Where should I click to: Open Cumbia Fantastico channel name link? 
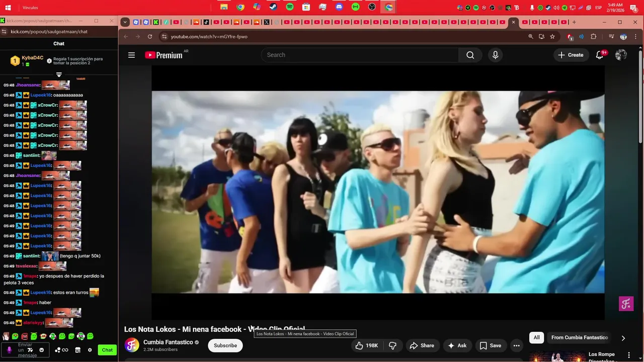[168, 342]
